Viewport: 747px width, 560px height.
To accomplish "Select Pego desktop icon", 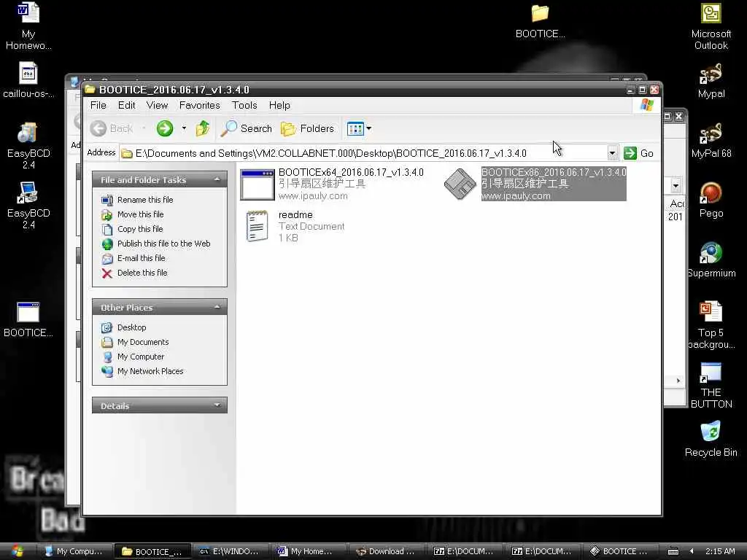I will [x=711, y=193].
